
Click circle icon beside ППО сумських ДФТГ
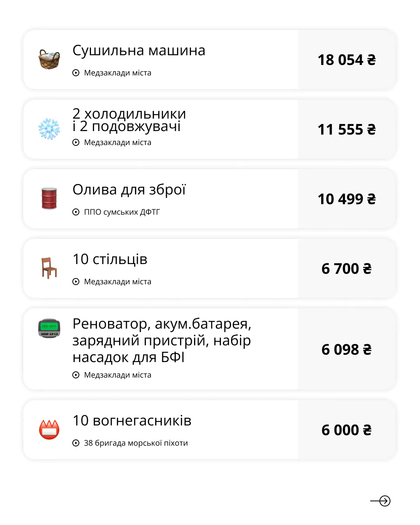click(x=76, y=212)
